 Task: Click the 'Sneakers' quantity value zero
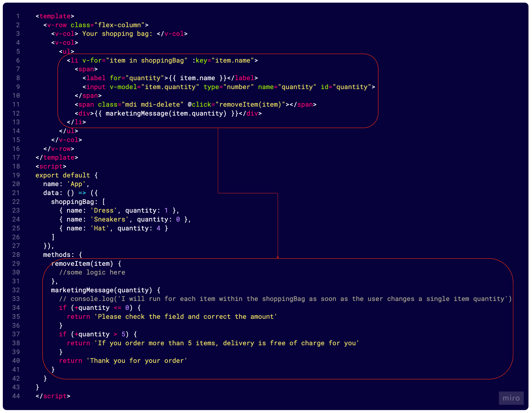(x=178, y=219)
